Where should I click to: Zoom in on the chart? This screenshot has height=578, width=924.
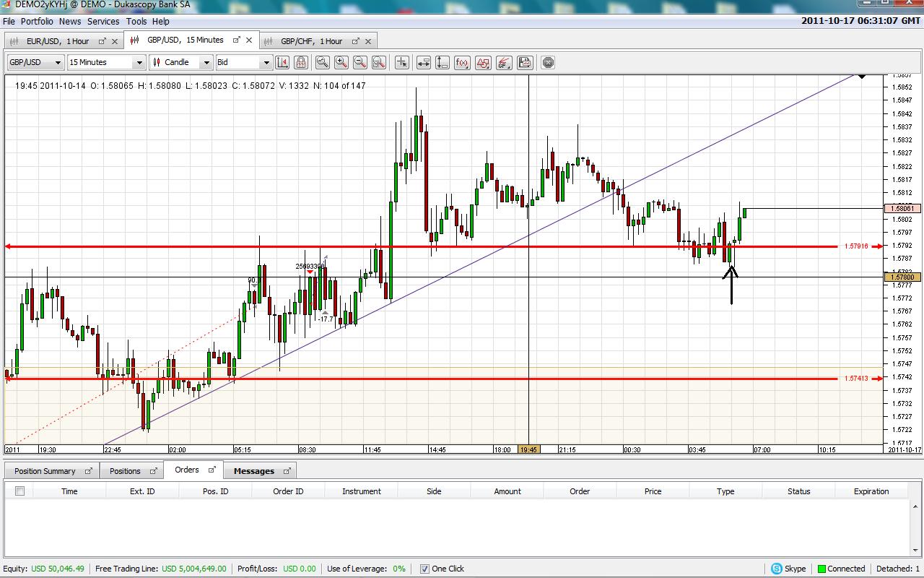click(341, 62)
